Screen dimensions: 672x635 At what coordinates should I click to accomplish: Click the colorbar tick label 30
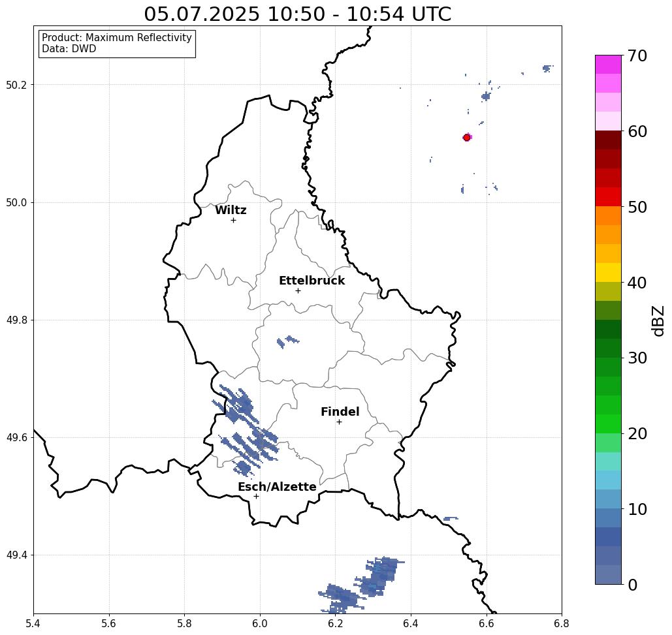click(x=637, y=358)
